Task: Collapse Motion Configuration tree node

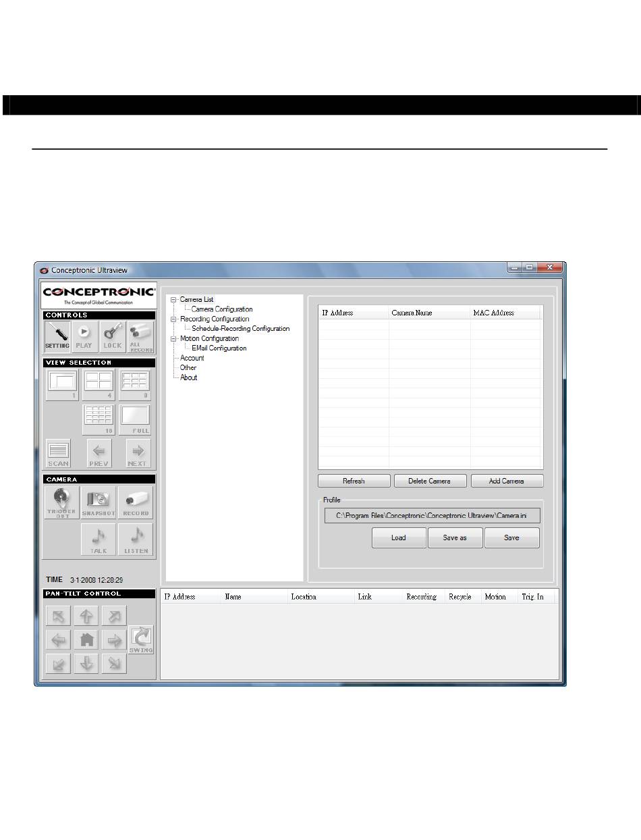Action: 173,339
